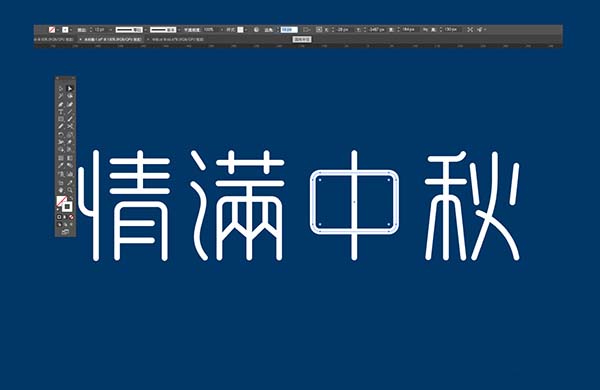600x390 pixels.
Task: Switch to the active middle document tab
Action: click(111, 39)
